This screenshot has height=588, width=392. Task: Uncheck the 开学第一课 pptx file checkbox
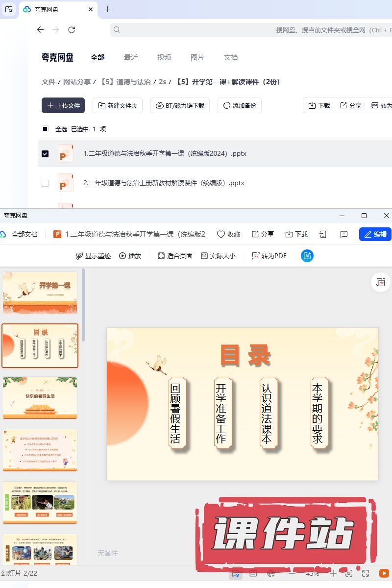[x=45, y=154]
